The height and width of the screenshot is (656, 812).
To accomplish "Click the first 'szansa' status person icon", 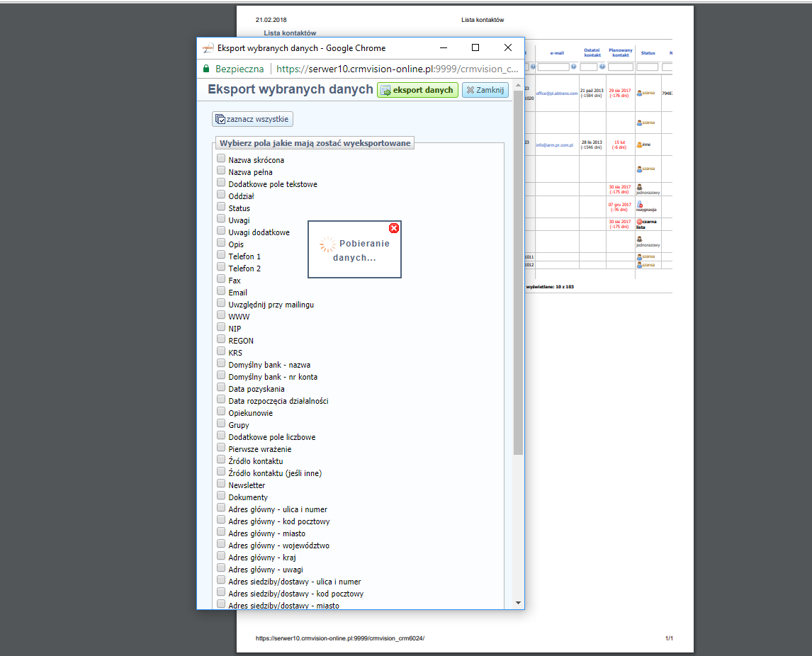I will tap(639, 93).
